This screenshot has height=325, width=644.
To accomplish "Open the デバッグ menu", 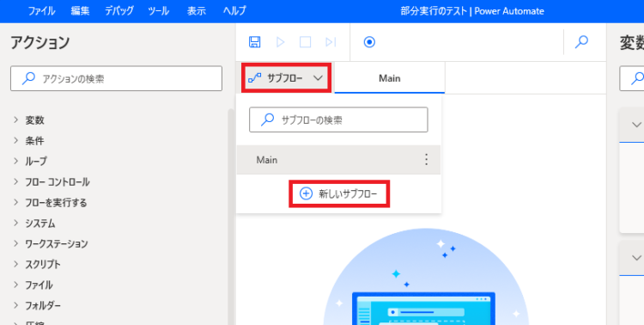I will coord(119,11).
